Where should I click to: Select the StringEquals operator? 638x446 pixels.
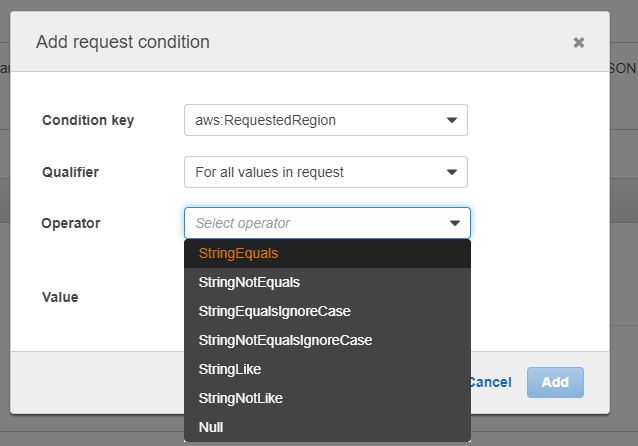tap(238, 253)
